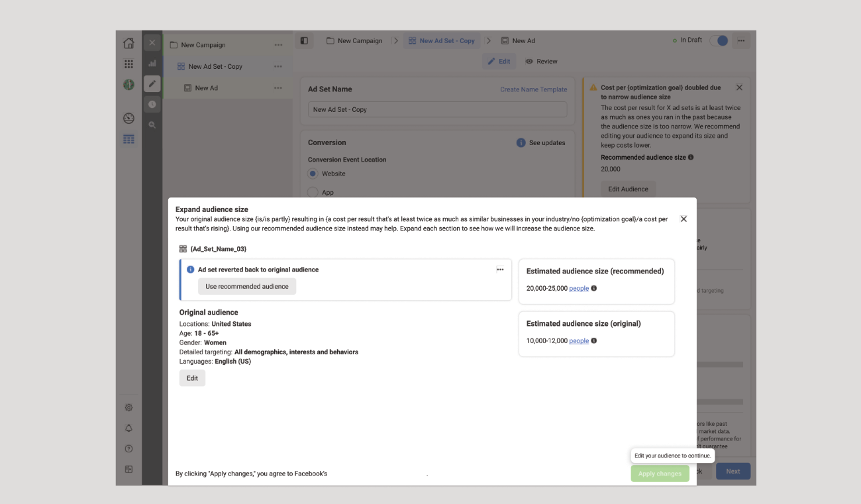Select New Ad in the campaign tree
The image size is (861, 504).
click(x=206, y=88)
